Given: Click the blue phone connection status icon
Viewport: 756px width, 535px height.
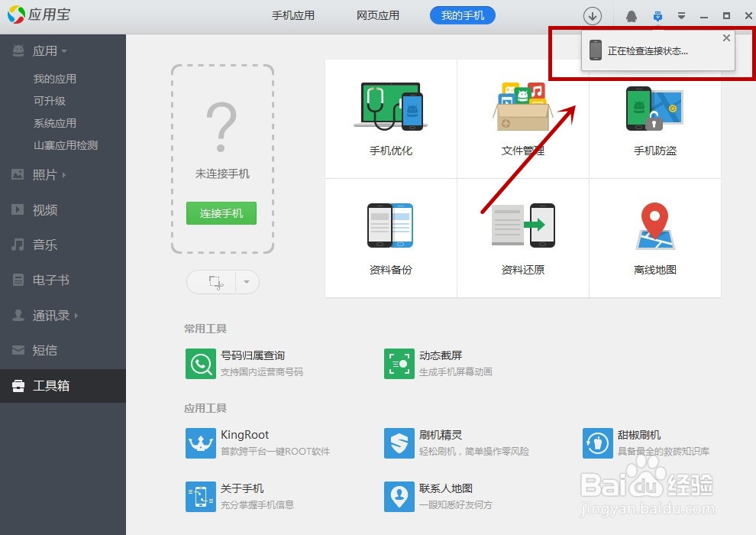Looking at the screenshot, I should [x=657, y=16].
